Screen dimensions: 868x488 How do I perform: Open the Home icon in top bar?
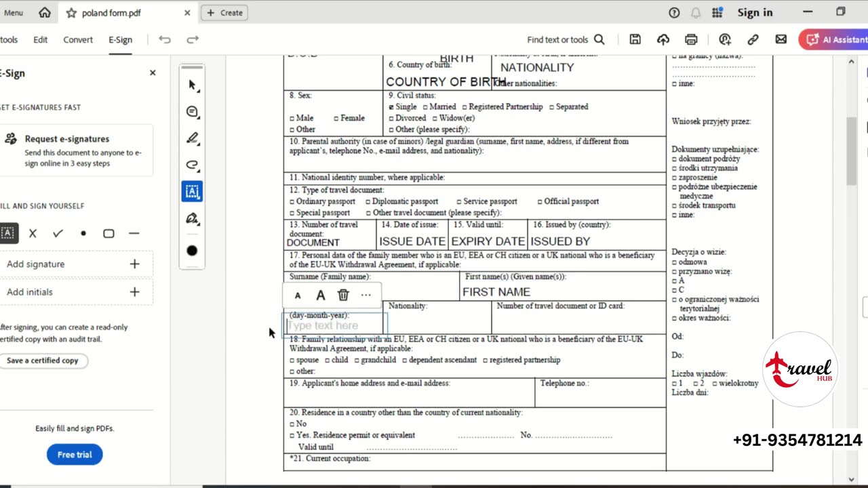point(45,12)
